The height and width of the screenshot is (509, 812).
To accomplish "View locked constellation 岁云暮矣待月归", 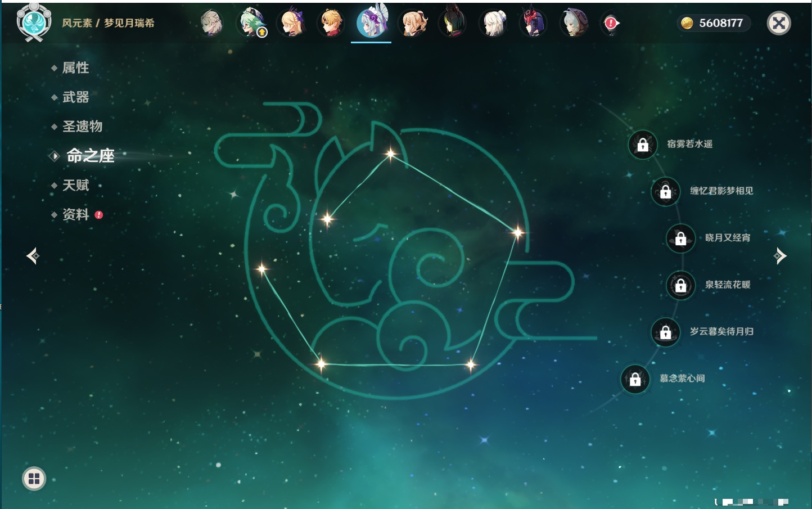I will tap(666, 332).
